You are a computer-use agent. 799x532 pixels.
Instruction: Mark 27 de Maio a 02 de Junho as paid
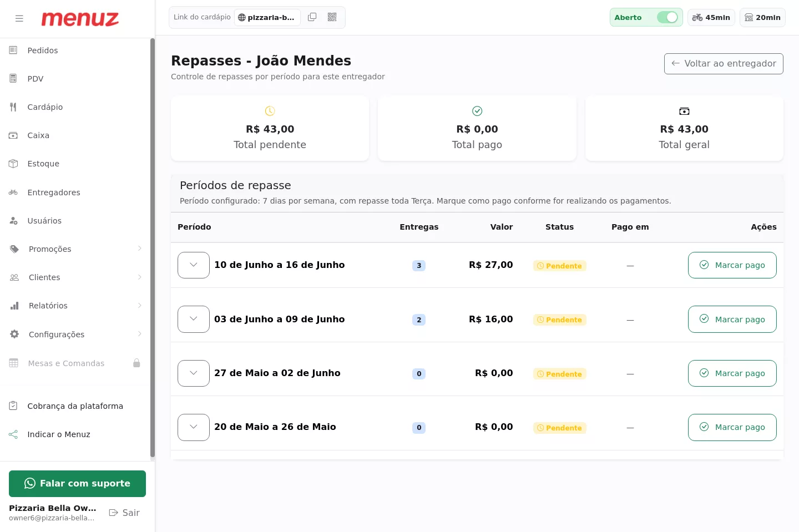[732, 373]
